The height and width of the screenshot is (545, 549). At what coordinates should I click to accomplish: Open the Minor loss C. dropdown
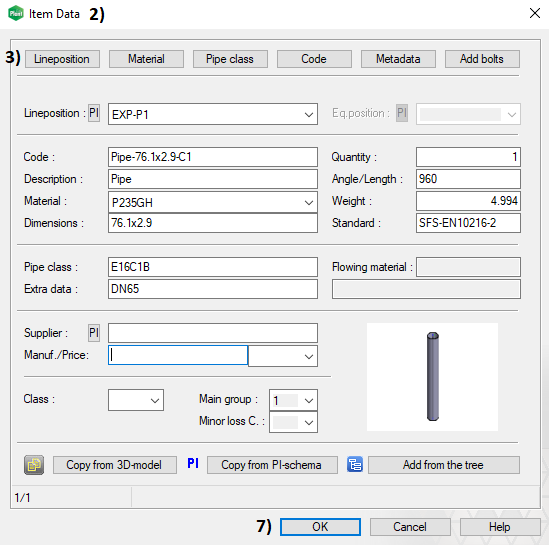click(x=308, y=422)
